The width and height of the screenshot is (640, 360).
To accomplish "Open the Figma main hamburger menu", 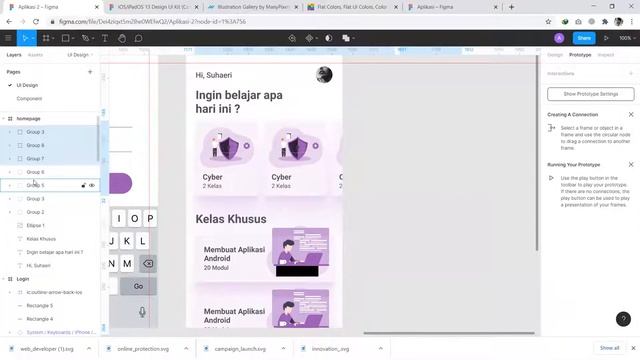I will 8,38.
